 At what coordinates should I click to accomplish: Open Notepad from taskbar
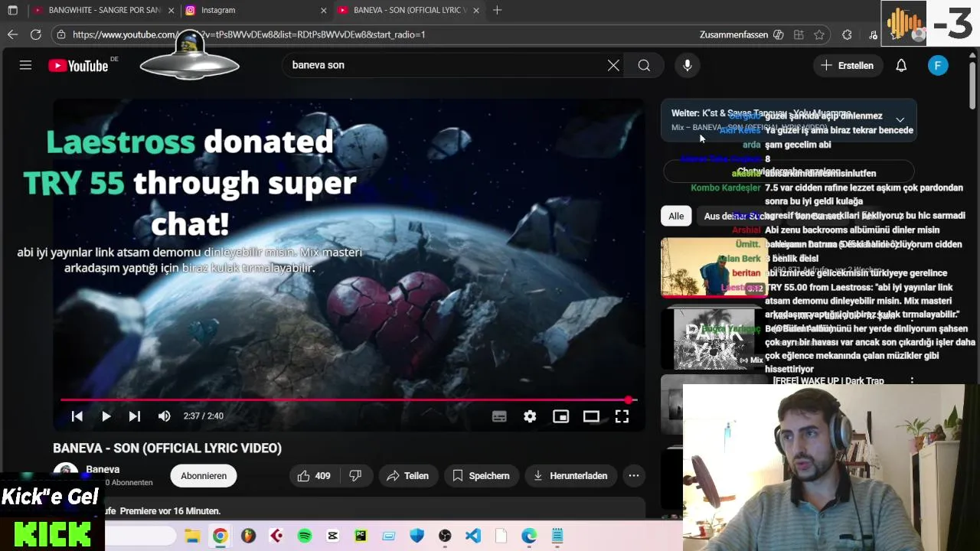click(557, 536)
